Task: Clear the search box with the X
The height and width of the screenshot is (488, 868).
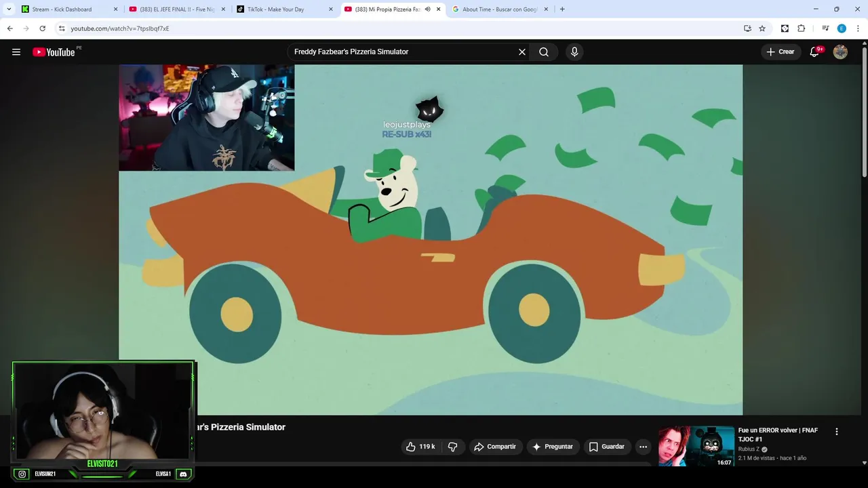Action: (x=522, y=52)
